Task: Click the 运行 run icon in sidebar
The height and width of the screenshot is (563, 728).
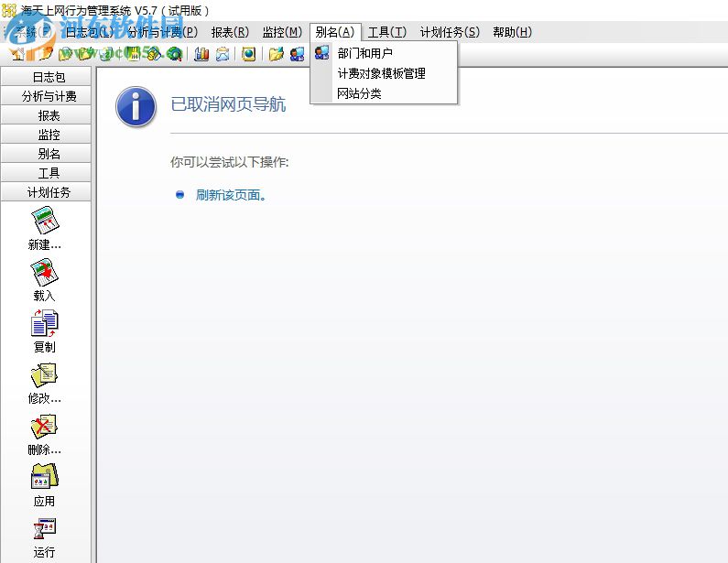Action: coord(45,528)
